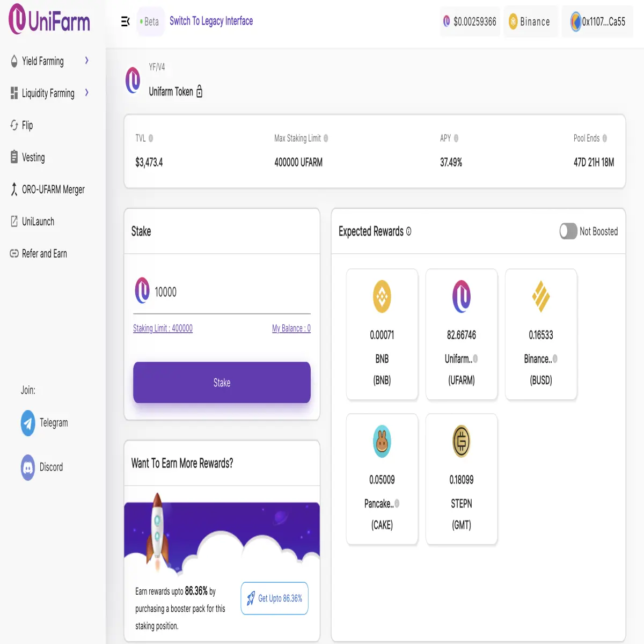The image size is (644, 644).
Task: Click the $0.00259366 UFARM price button
Action: tap(470, 21)
